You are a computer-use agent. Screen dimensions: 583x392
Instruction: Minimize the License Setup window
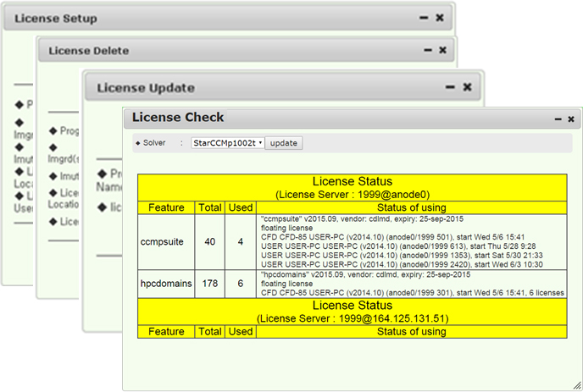tap(424, 18)
